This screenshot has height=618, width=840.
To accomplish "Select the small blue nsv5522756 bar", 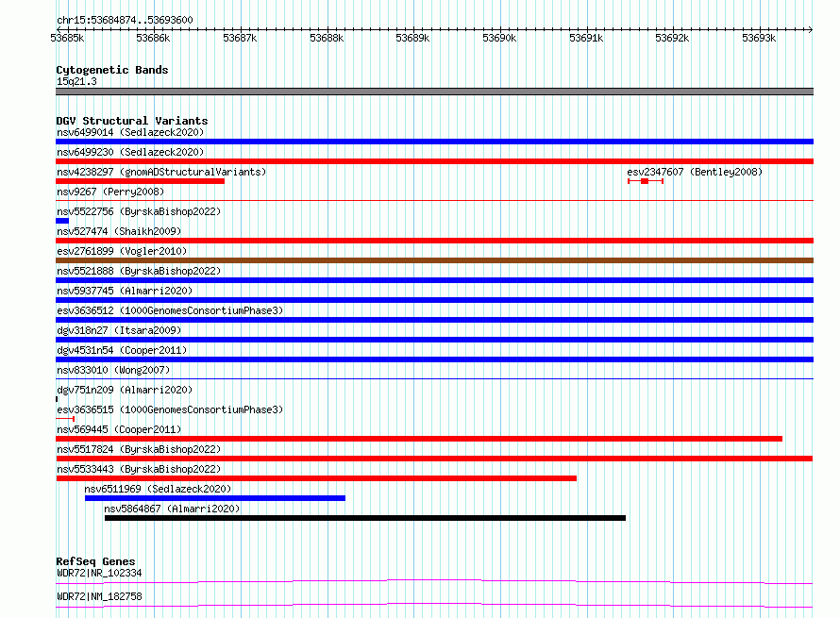I will click(x=62, y=221).
